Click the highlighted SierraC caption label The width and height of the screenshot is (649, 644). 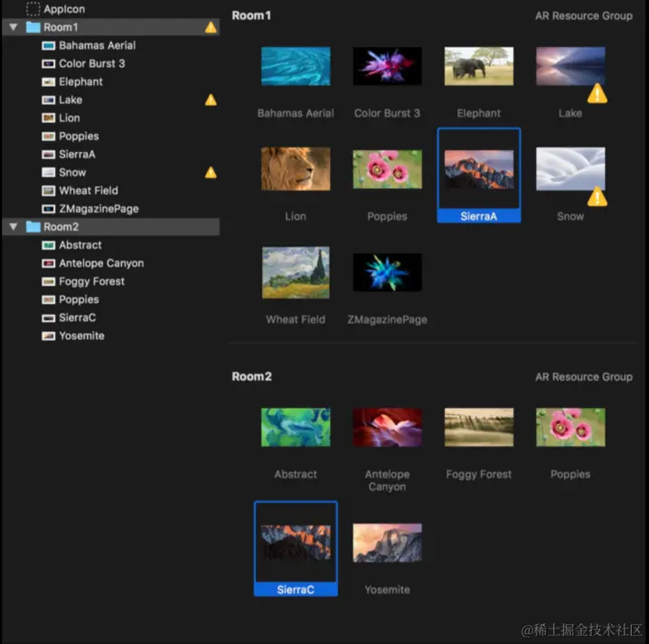pyautogui.click(x=296, y=590)
